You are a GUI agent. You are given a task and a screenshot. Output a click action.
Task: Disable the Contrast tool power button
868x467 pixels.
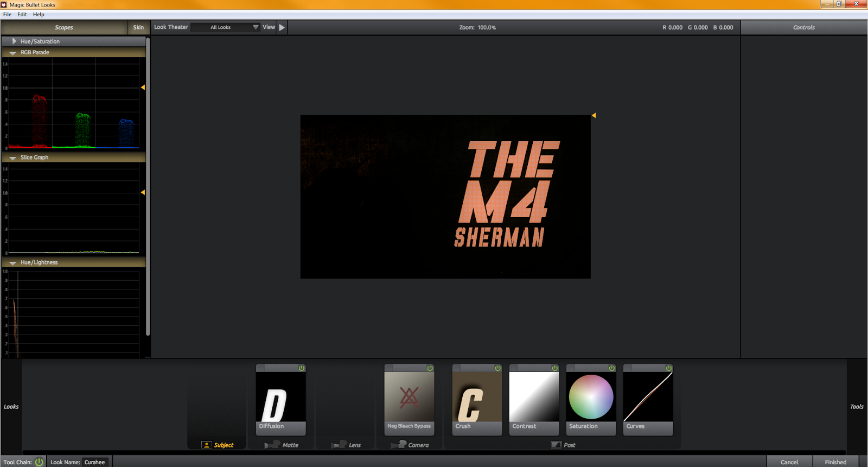555,368
